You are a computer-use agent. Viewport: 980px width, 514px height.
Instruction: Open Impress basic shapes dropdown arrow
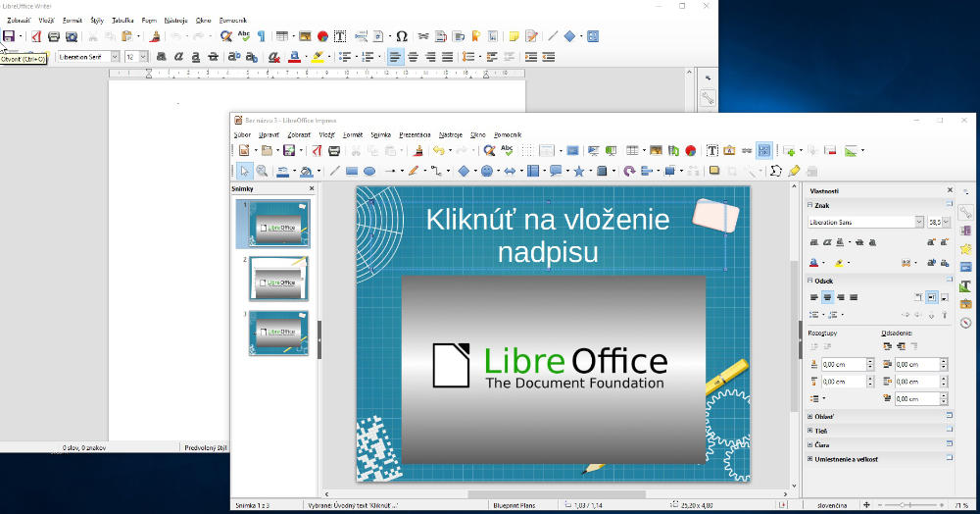point(473,171)
